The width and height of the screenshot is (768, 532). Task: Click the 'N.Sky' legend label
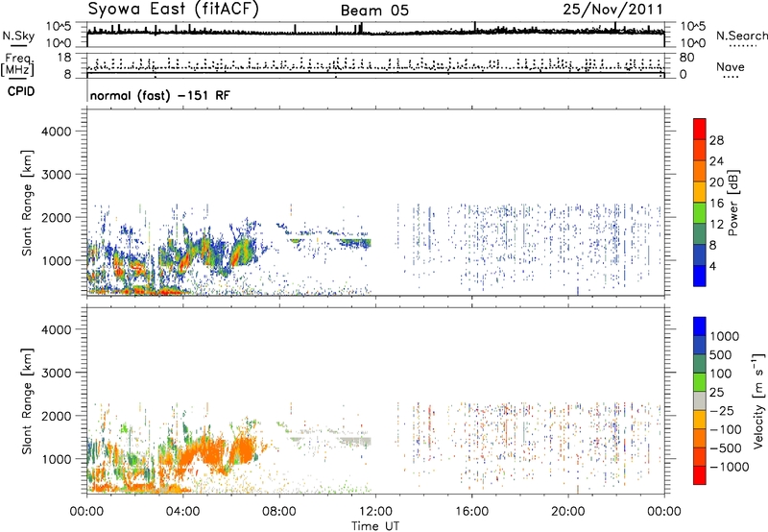click(18, 36)
